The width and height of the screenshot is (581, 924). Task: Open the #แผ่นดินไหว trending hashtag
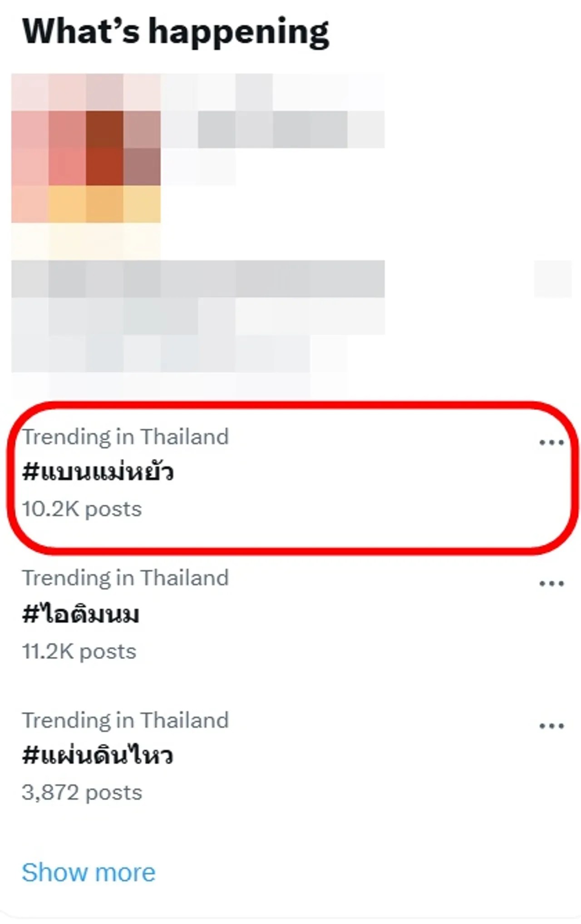pos(98,756)
